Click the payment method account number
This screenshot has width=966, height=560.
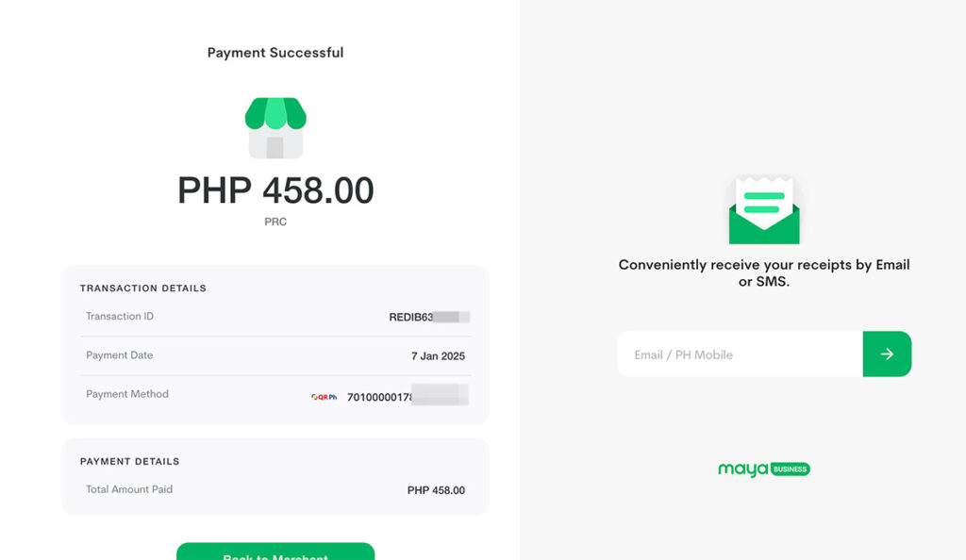380,397
